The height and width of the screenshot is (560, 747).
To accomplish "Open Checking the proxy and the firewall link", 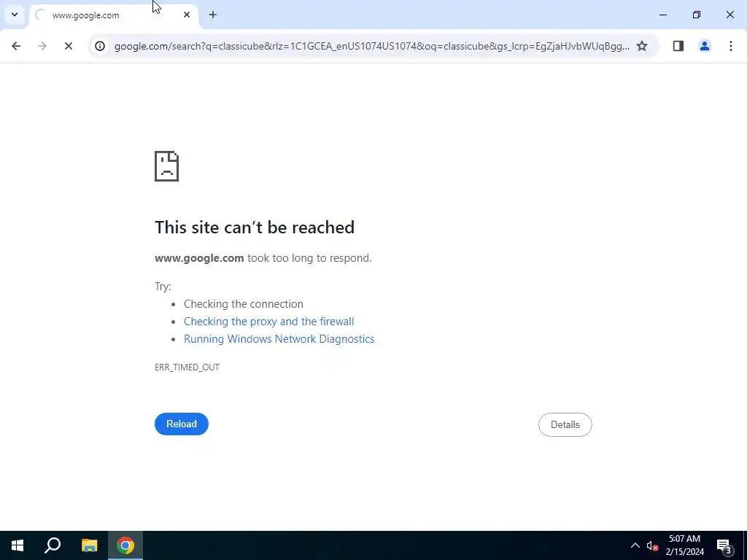I will tap(268, 322).
